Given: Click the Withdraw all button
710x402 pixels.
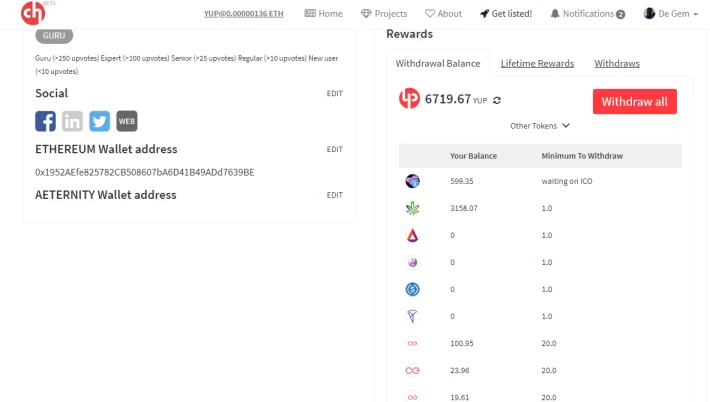Looking at the screenshot, I should (635, 101).
